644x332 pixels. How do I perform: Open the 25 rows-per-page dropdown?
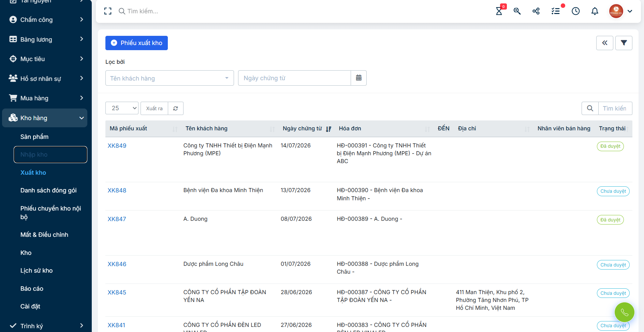coord(122,109)
